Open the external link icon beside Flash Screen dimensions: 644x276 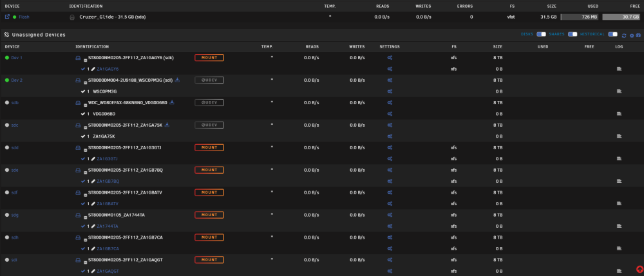point(7,17)
